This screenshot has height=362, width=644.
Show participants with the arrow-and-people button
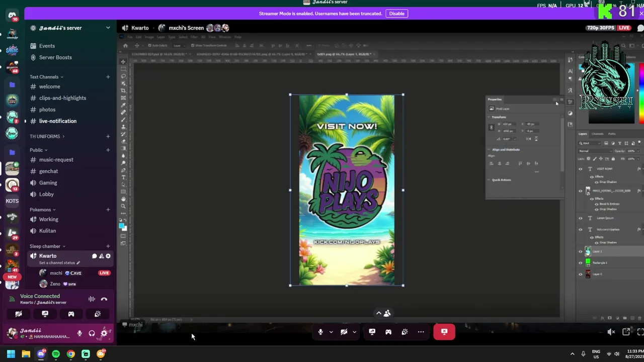click(383, 313)
